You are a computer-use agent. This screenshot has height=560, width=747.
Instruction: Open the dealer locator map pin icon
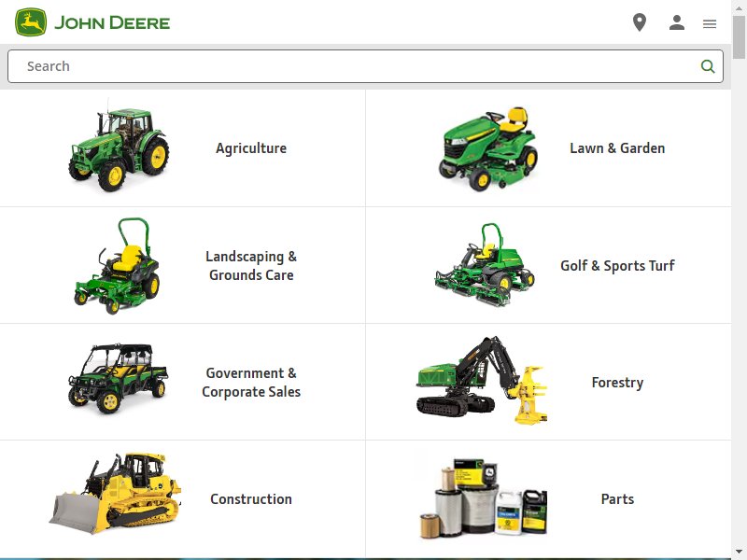640,22
